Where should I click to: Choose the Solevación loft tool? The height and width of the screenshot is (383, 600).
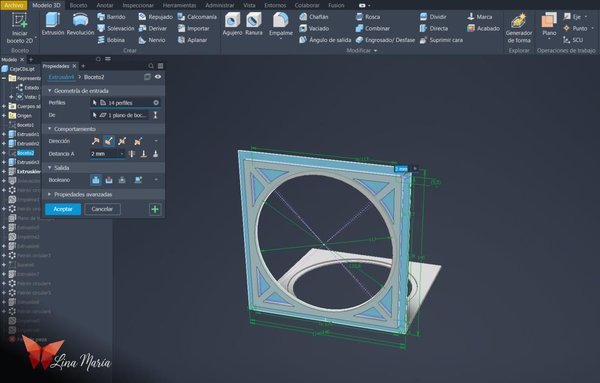[116, 28]
